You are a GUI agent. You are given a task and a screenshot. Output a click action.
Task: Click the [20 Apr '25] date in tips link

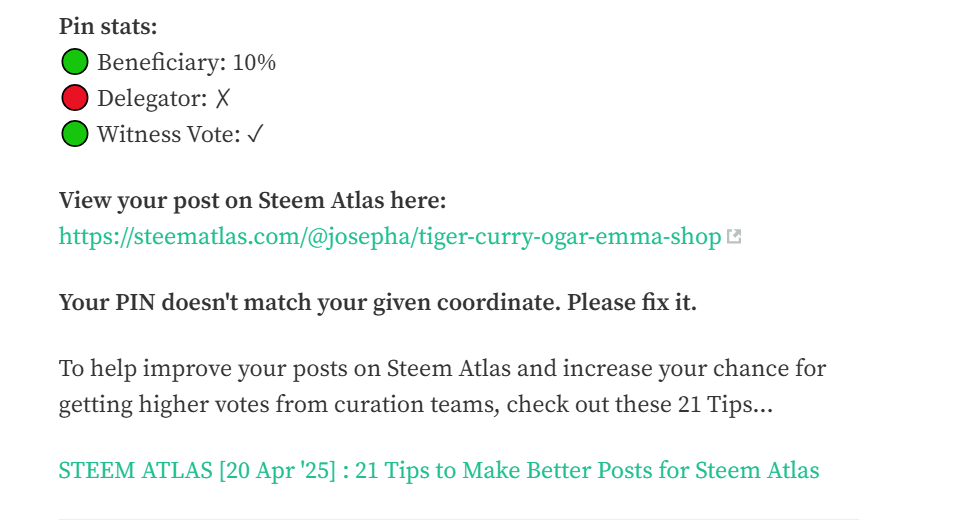(x=278, y=470)
